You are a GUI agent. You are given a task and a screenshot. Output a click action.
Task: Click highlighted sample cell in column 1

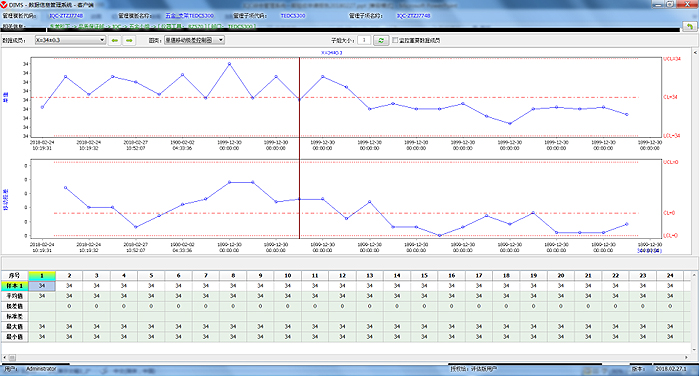point(42,286)
